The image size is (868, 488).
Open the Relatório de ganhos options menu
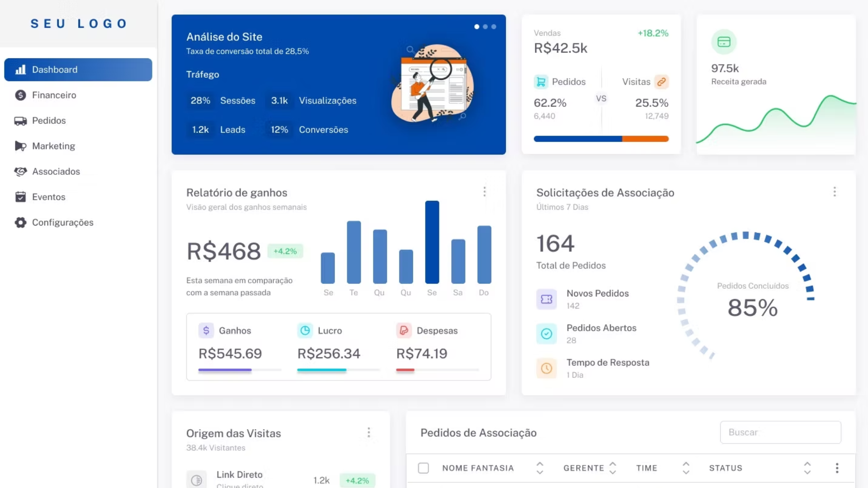(485, 192)
